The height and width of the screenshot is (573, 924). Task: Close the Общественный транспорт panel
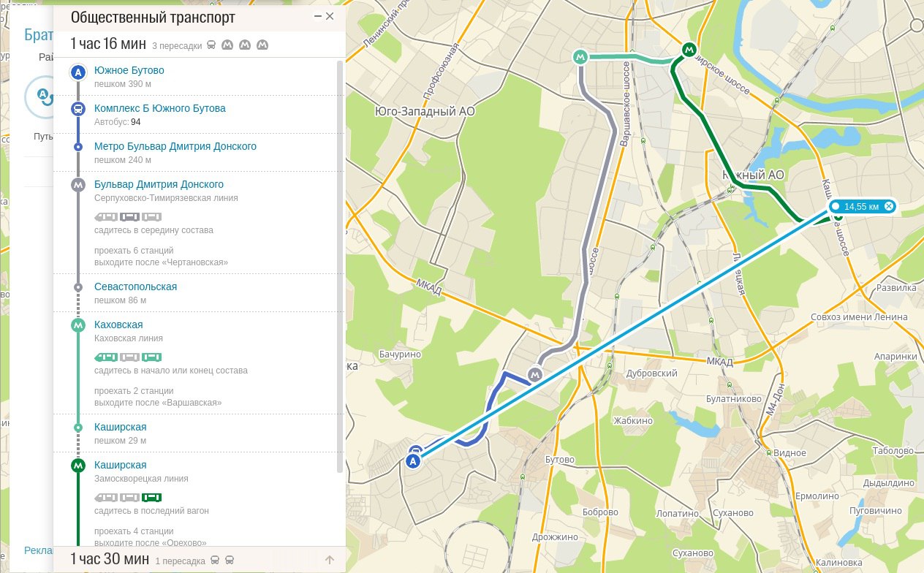[x=330, y=16]
